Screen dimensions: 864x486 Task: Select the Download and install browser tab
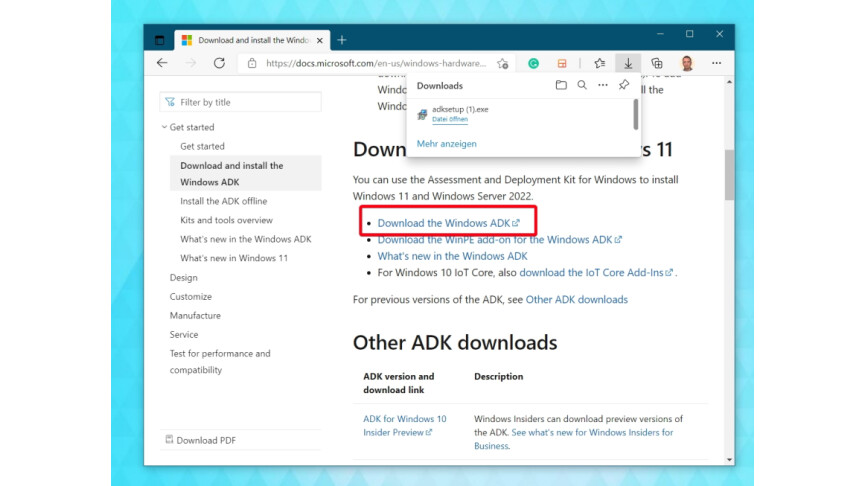[252, 40]
